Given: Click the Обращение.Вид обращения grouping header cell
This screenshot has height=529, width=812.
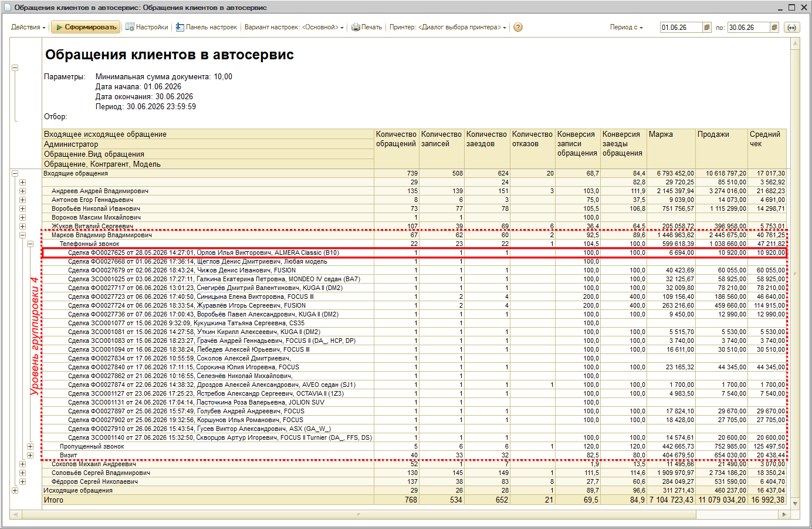Looking at the screenshot, I should pos(208,154).
